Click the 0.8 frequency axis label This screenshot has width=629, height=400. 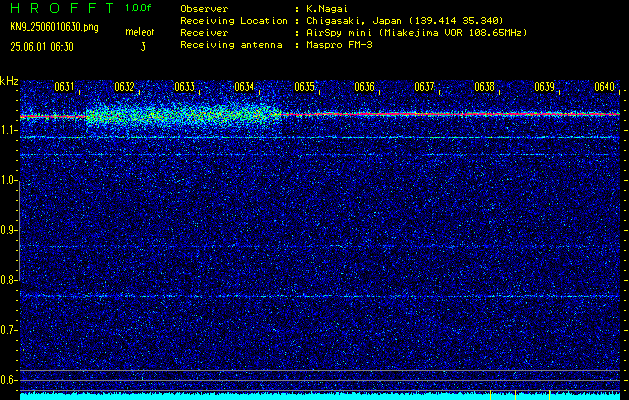click(8, 280)
